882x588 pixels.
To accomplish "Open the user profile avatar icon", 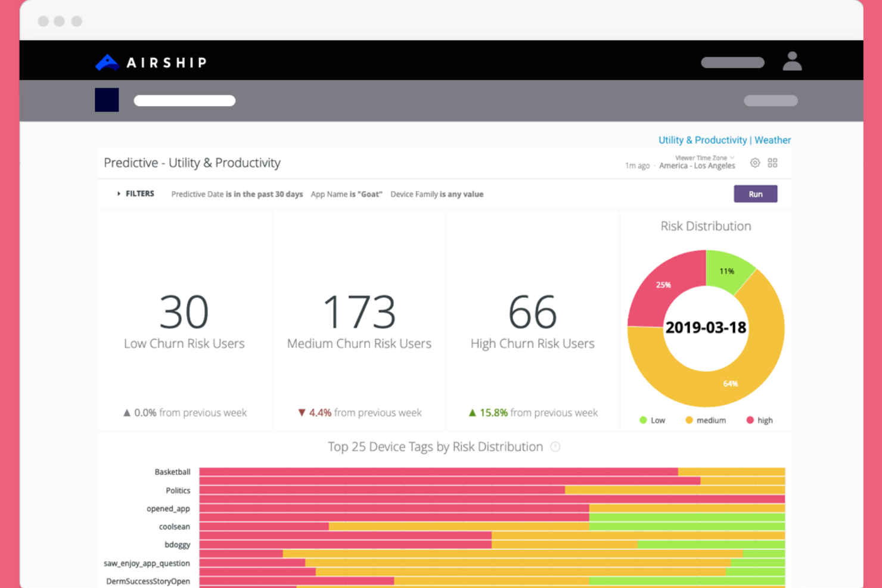I will coord(792,61).
